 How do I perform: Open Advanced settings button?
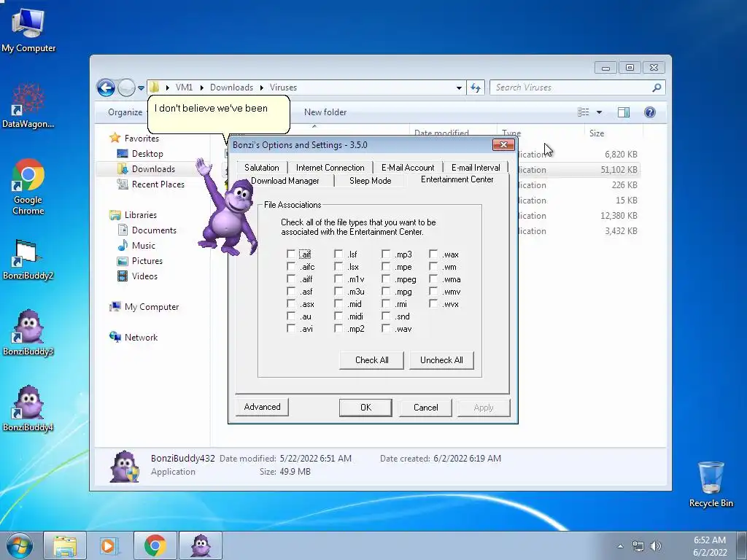[262, 407]
